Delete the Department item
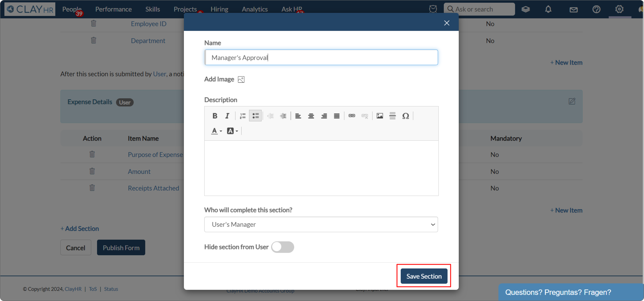Viewport: 644px width, 301px height. (94, 40)
